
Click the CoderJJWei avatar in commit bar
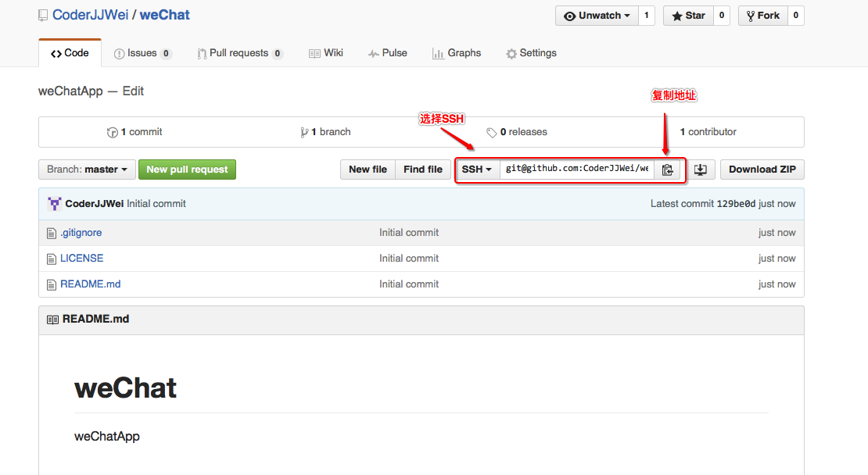click(54, 203)
